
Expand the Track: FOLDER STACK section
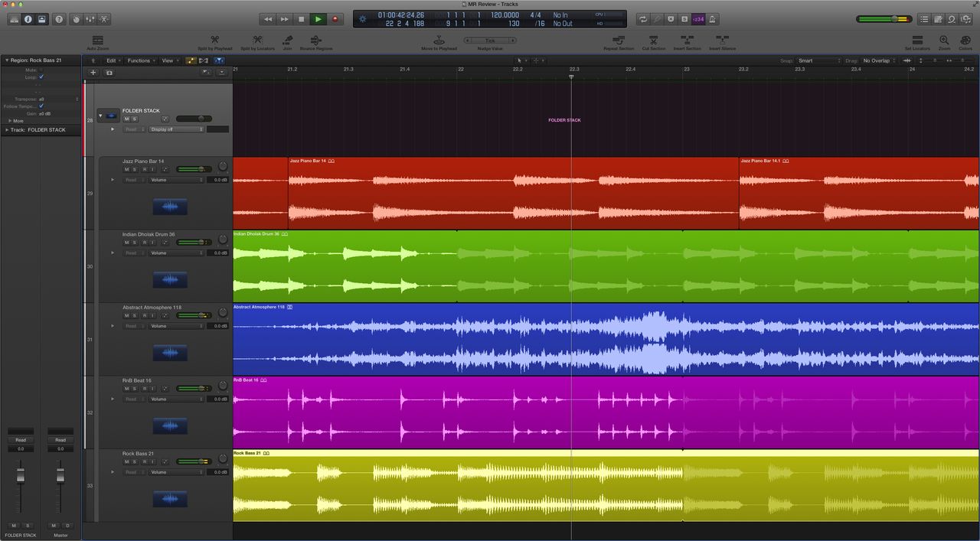[7, 129]
